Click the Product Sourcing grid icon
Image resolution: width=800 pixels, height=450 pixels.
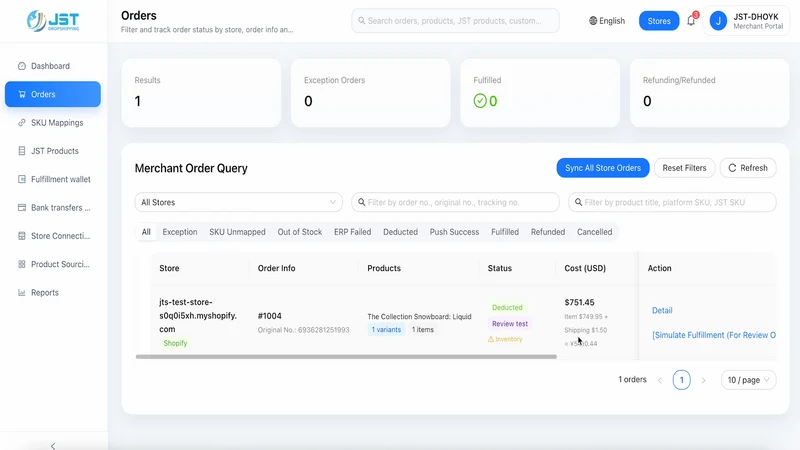click(21, 264)
